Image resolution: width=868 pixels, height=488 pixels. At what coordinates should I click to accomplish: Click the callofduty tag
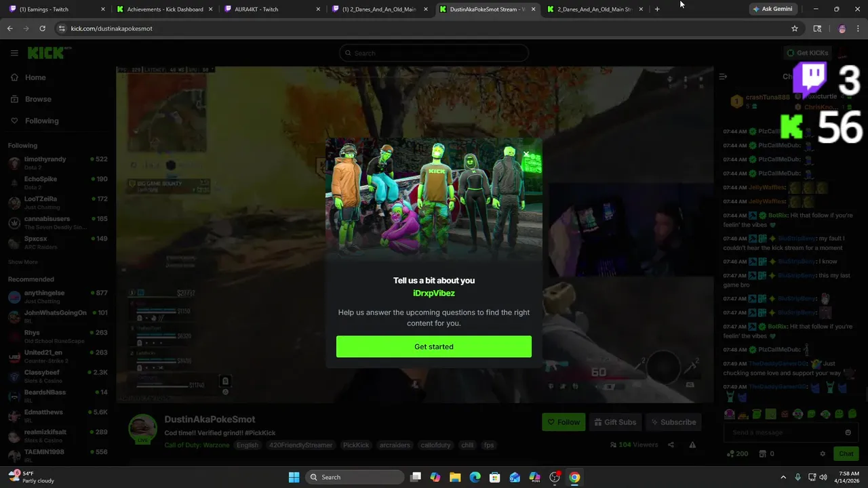click(x=435, y=445)
